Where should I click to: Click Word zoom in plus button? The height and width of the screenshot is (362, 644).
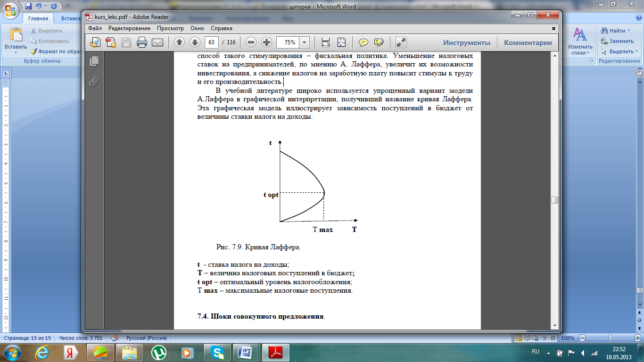637,338
